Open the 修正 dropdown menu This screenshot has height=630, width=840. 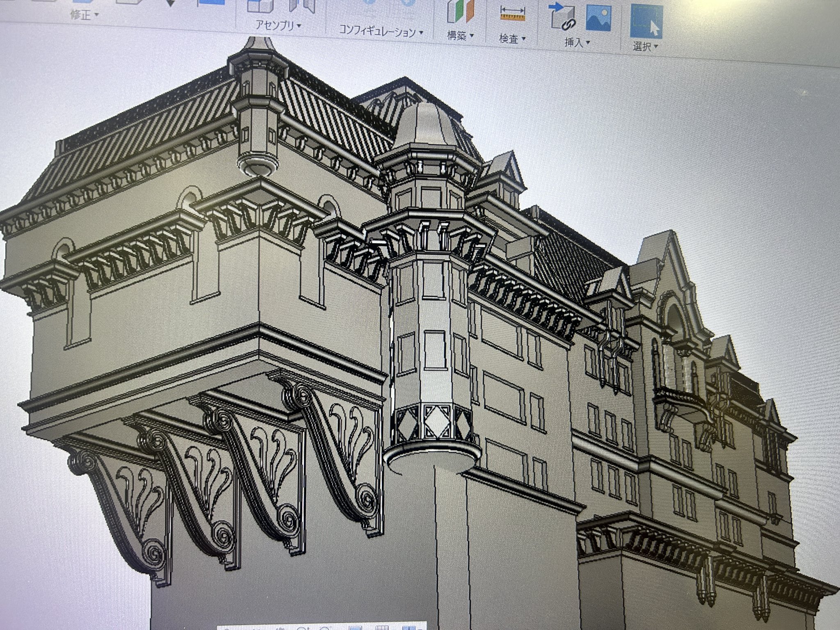(x=84, y=15)
